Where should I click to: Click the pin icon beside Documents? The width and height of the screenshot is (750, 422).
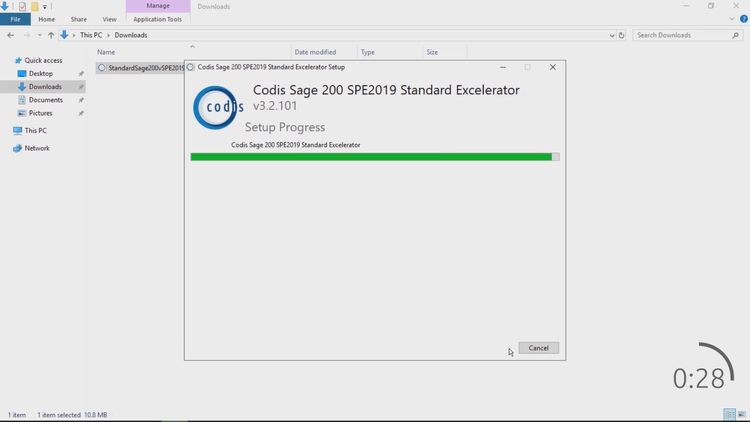81,100
